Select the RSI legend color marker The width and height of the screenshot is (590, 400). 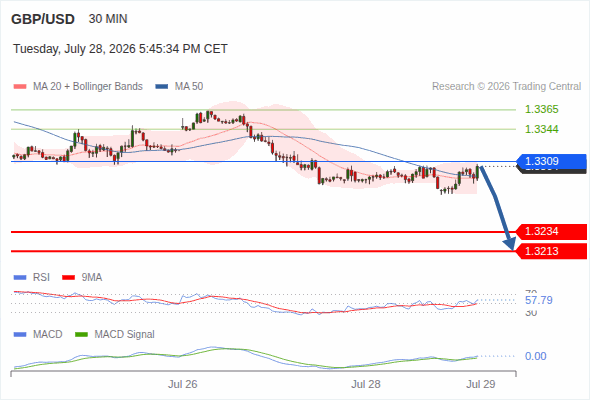(20, 278)
